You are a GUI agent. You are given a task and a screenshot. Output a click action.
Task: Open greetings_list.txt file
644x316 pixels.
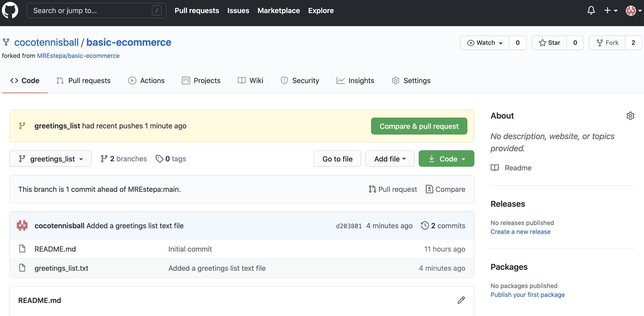pyautogui.click(x=61, y=268)
